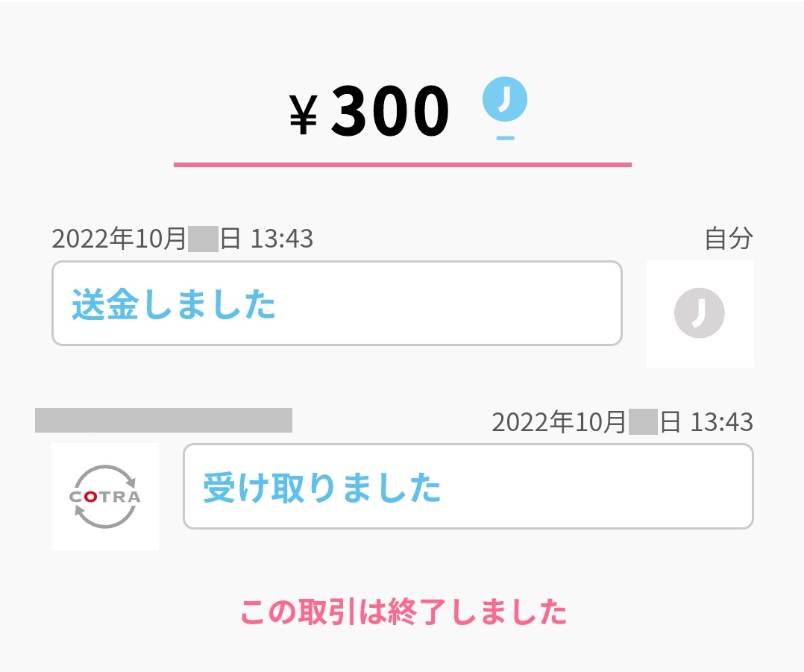
Task: Open the recipient's COTRA service icon
Action: point(104,494)
